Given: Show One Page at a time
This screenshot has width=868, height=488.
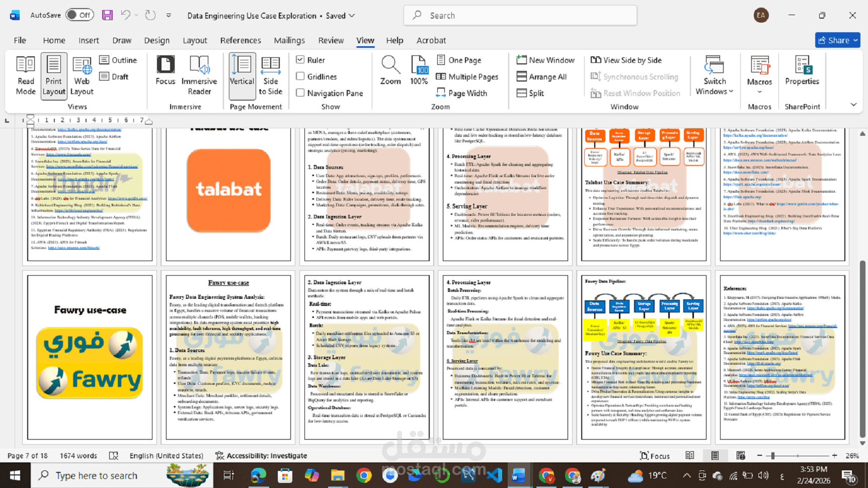Looking at the screenshot, I should click(458, 60).
